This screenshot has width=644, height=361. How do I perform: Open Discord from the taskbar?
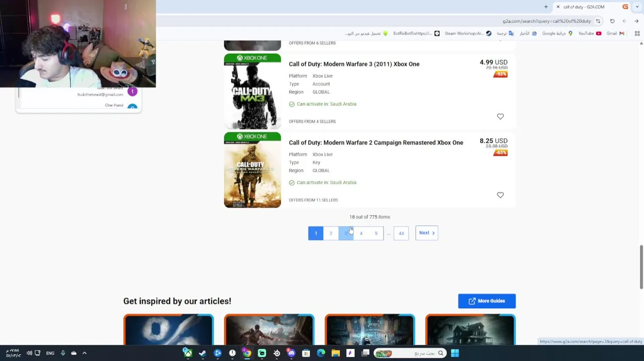pyautogui.click(x=291, y=353)
